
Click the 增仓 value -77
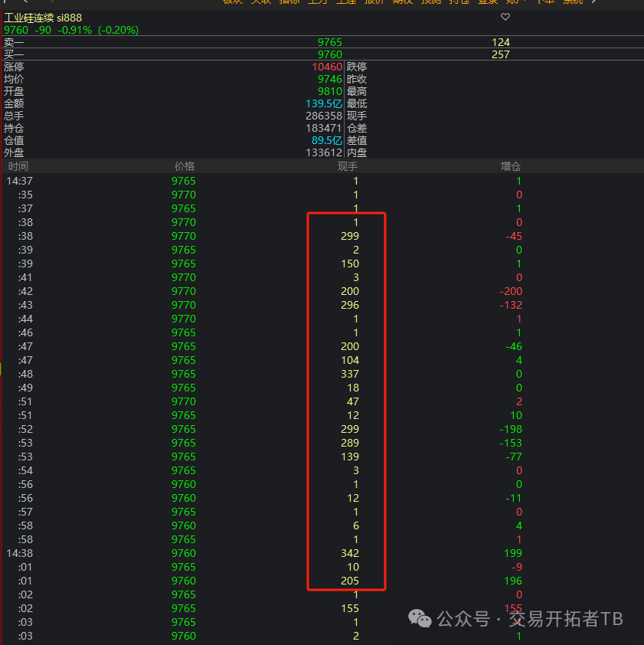(x=514, y=457)
